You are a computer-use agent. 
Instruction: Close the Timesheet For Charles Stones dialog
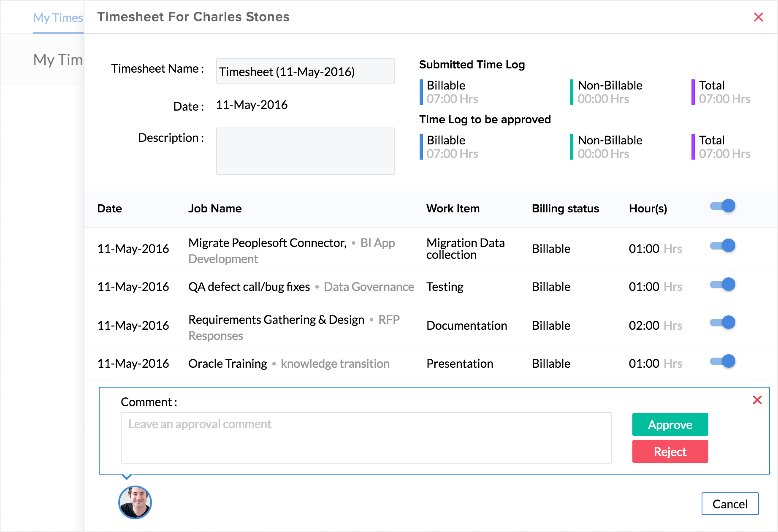pyautogui.click(x=758, y=17)
